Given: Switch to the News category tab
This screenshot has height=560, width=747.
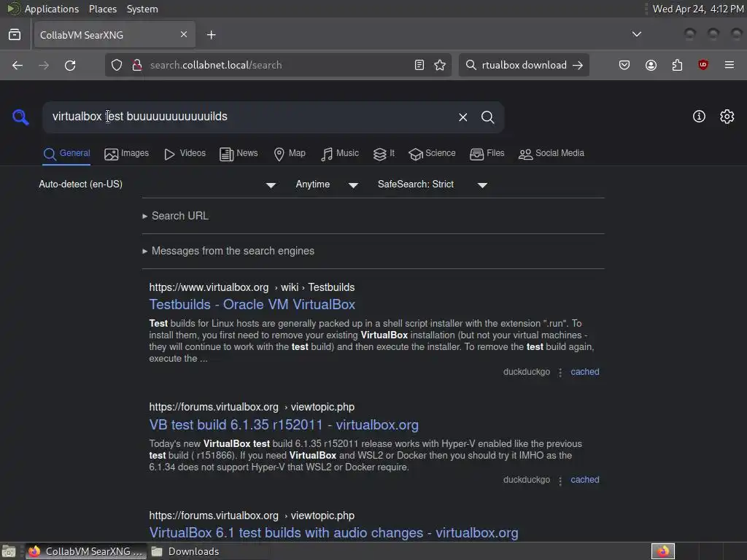Looking at the screenshot, I should click(239, 153).
